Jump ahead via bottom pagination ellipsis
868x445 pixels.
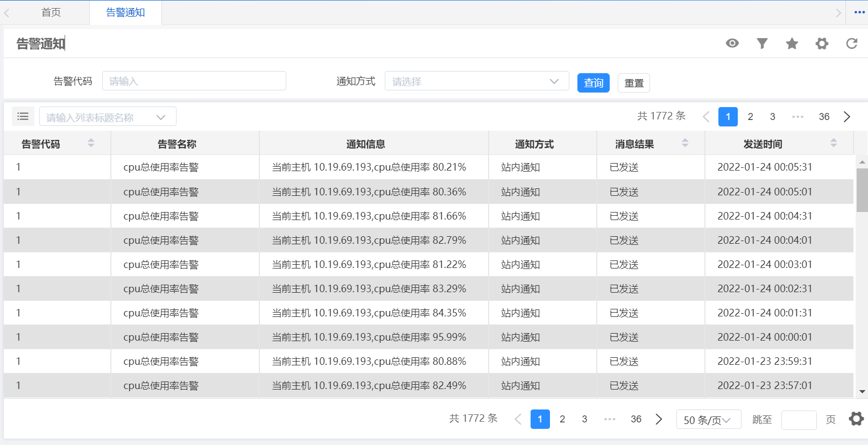tap(610, 419)
